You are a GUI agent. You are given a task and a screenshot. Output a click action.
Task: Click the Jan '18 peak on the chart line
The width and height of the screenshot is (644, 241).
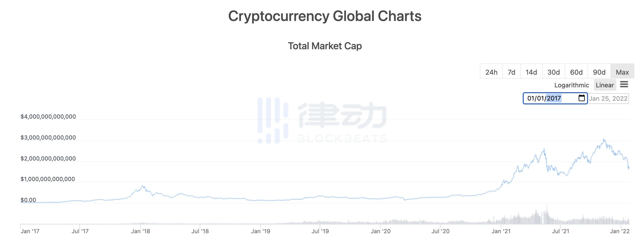[x=142, y=186]
